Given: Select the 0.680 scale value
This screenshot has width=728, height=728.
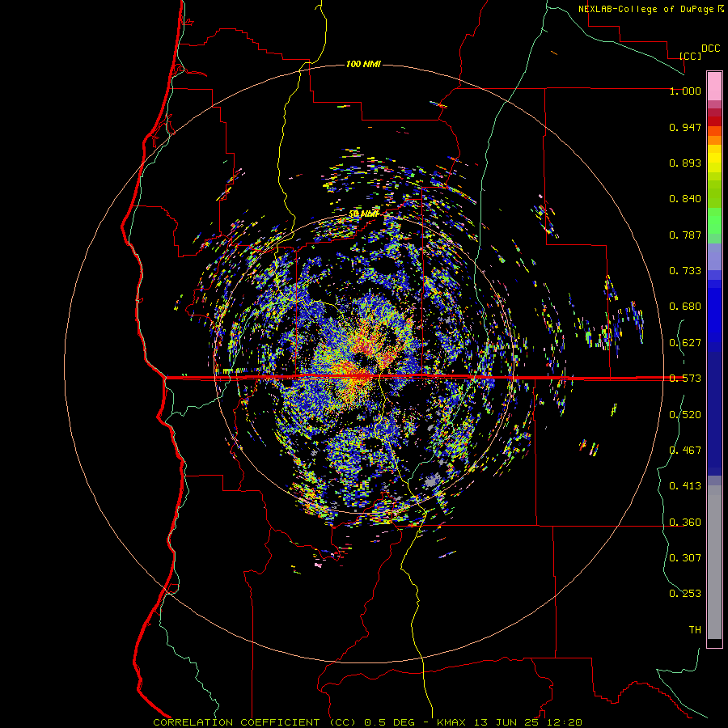Looking at the screenshot, I should click(685, 307).
